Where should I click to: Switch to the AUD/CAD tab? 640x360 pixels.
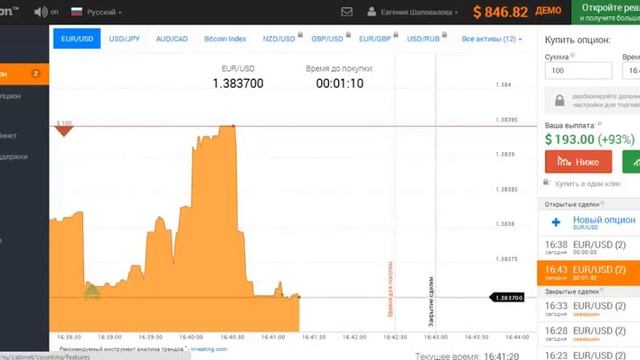(x=171, y=38)
